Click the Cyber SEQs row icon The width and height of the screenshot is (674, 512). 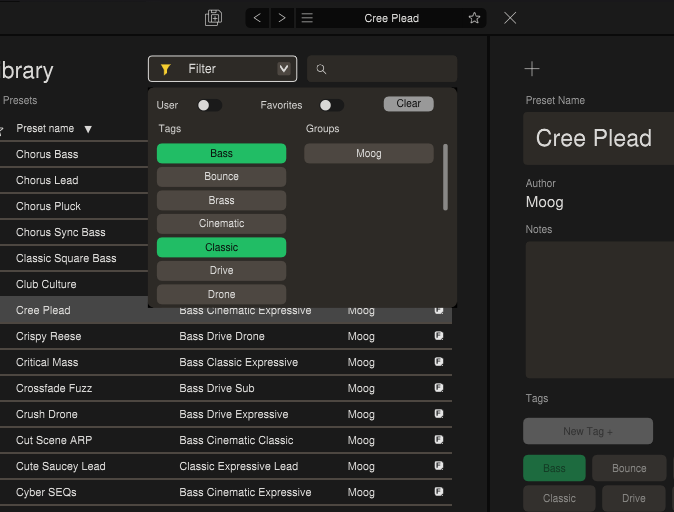(438, 491)
